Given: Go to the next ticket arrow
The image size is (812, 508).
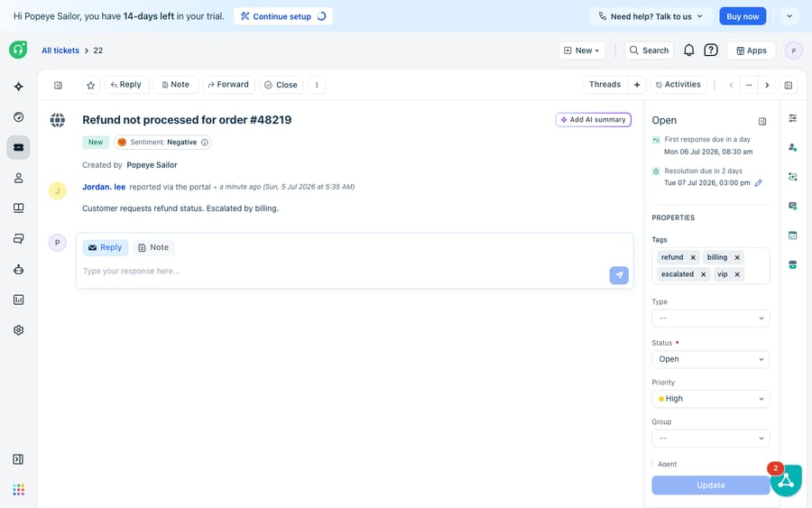Looking at the screenshot, I should 767,85.
